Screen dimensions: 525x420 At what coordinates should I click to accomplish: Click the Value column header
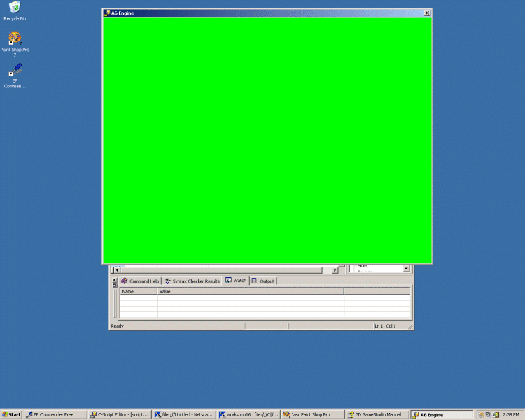click(x=250, y=291)
